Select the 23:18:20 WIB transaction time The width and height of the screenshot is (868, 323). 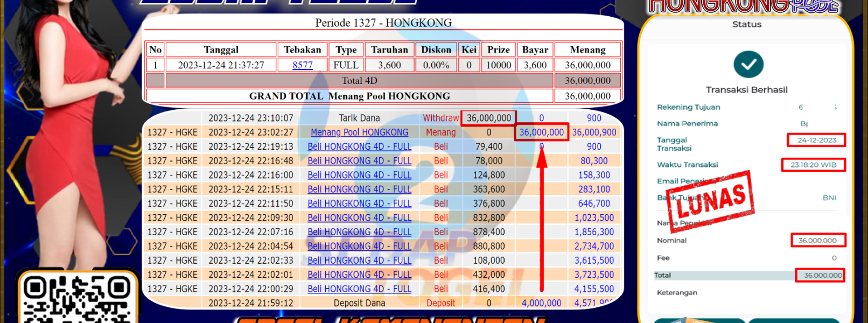(814, 165)
